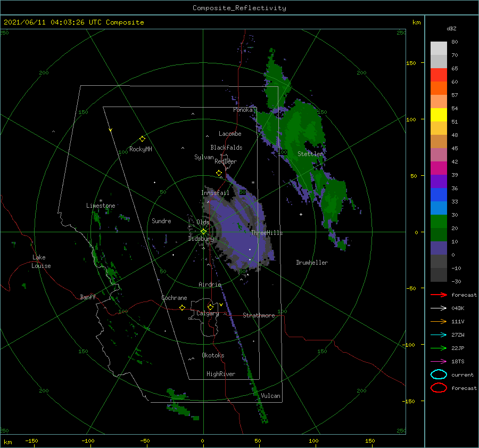This screenshot has width=479, height=448.
Task: Click the Sylvan label on map
Action: point(204,157)
